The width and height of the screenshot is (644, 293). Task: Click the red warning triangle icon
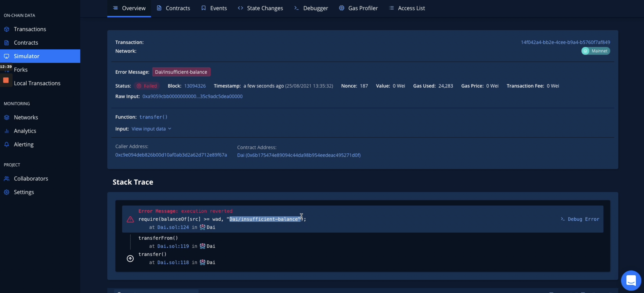tap(130, 220)
